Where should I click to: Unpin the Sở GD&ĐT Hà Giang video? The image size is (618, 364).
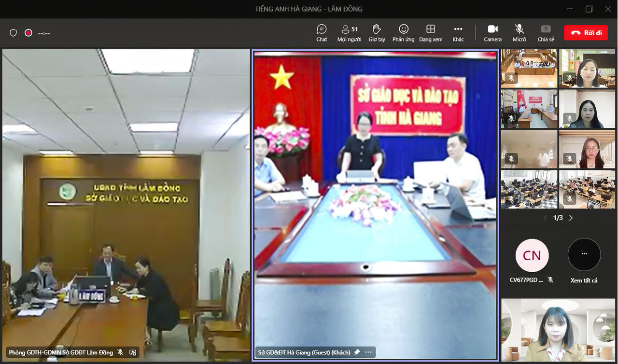[x=357, y=352]
